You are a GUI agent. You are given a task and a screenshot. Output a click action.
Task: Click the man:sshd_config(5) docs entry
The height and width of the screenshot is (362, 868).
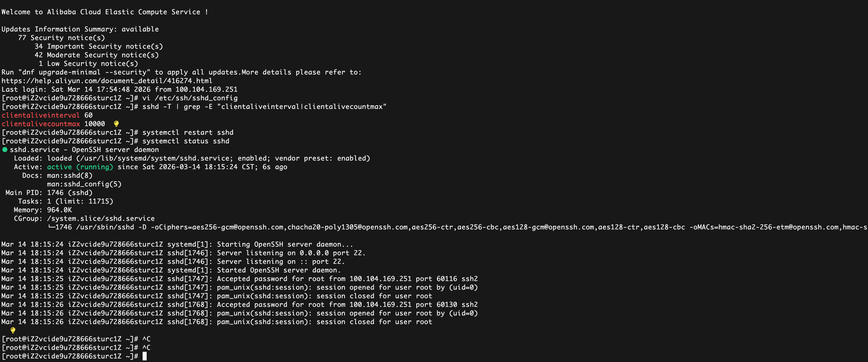click(84, 184)
